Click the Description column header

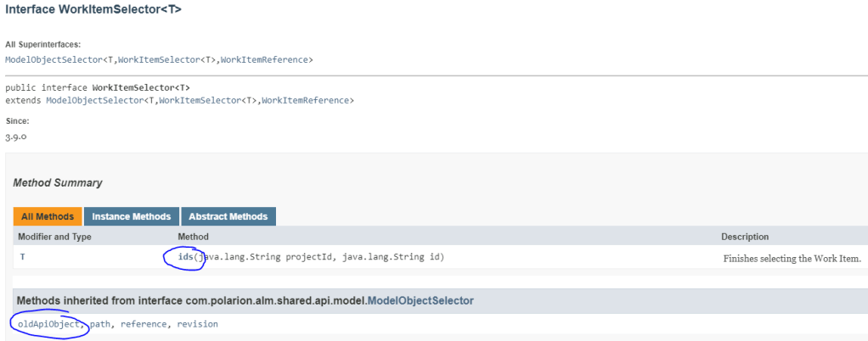[x=745, y=237]
